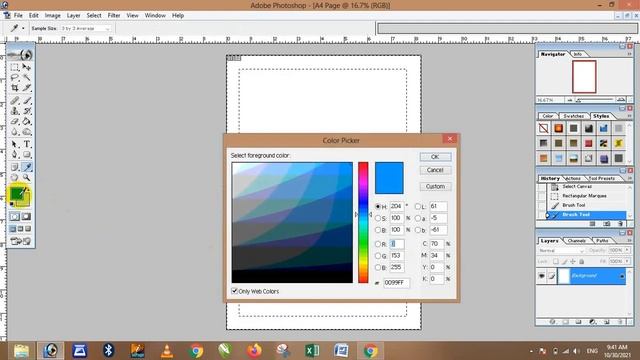Select the S saturation radio button
640x360 pixels.
(x=378, y=218)
